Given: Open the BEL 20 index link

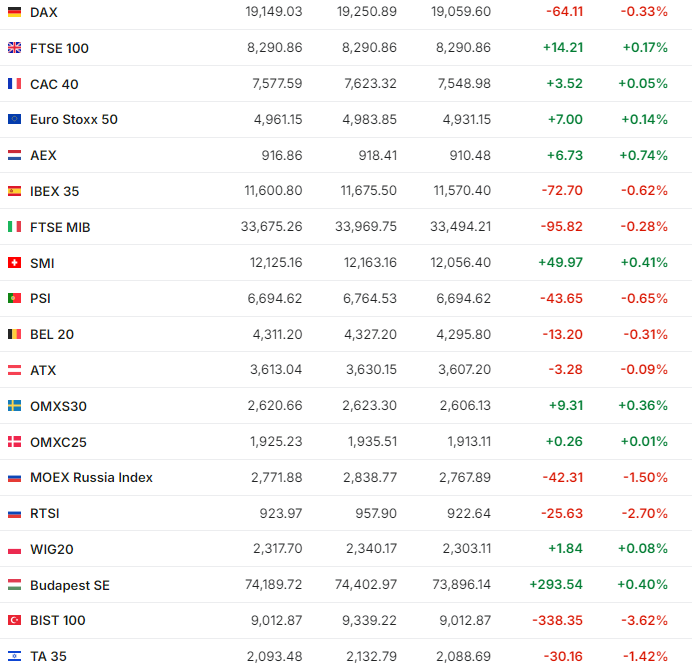Looking at the screenshot, I should point(52,335).
